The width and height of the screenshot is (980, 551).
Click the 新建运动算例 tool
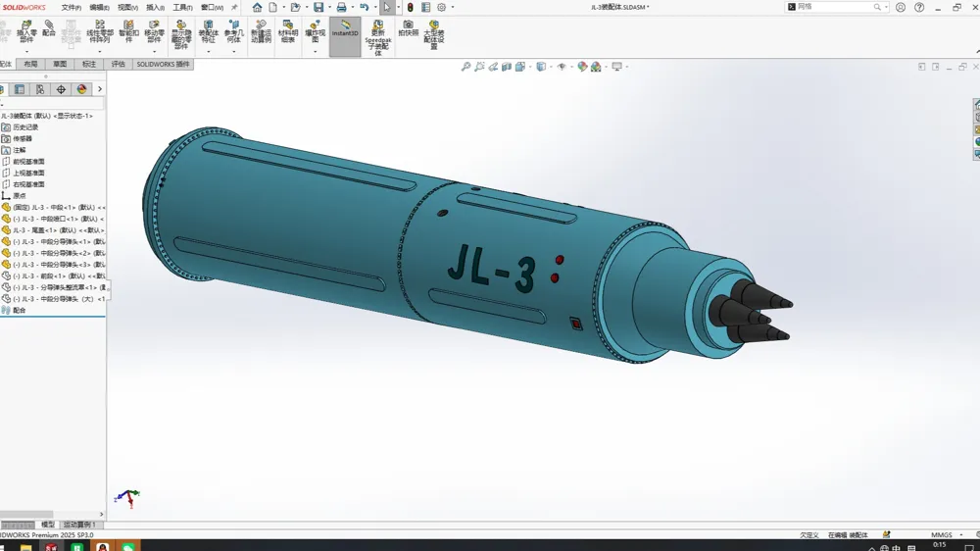[262, 32]
